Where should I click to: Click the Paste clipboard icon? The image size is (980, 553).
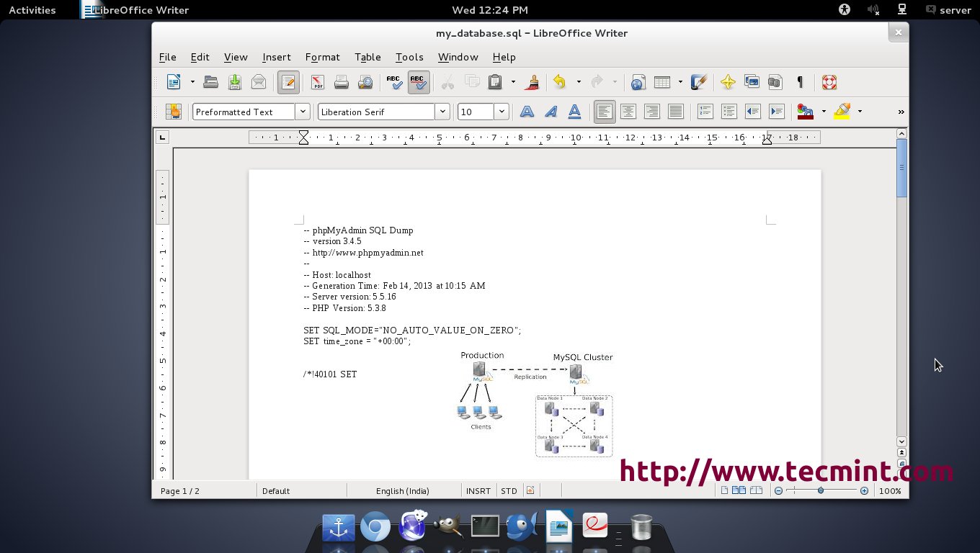(495, 82)
